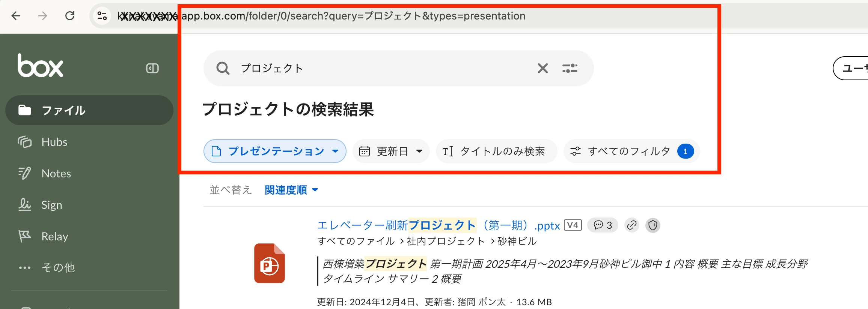Click the magnifying glass search icon
The image size is (868, 309).
pyautogui.click(x=223, y=68)
